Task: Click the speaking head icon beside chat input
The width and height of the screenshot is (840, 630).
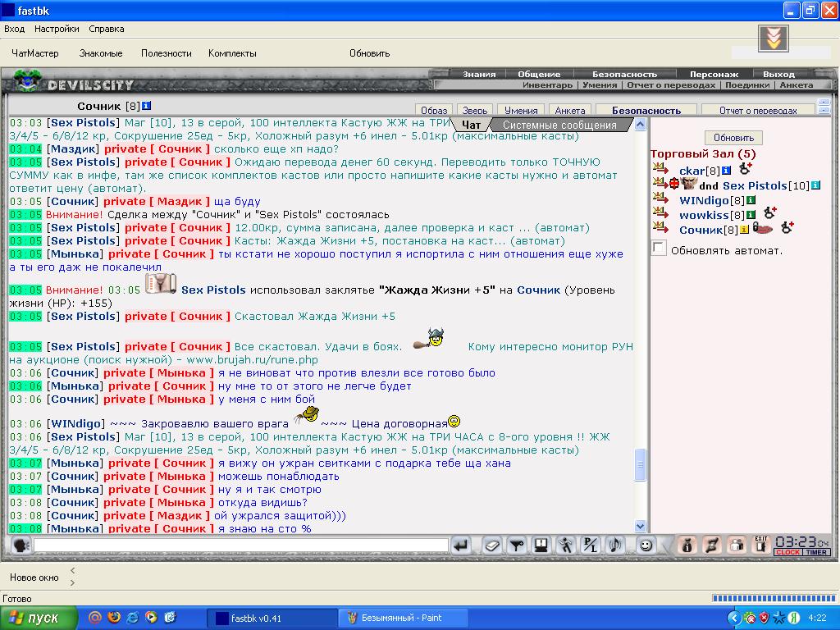Action: 21,546
